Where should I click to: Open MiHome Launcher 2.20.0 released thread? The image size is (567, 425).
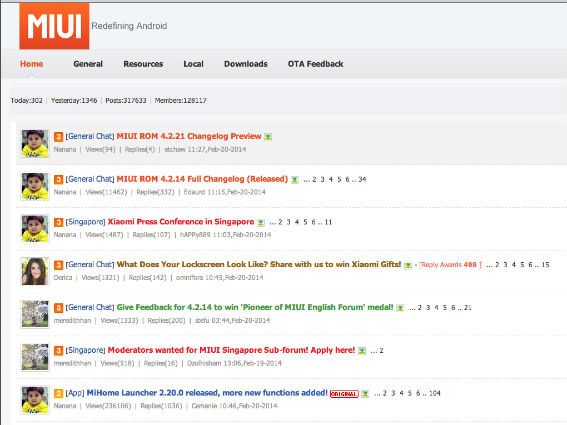click(x=207, y=393)
